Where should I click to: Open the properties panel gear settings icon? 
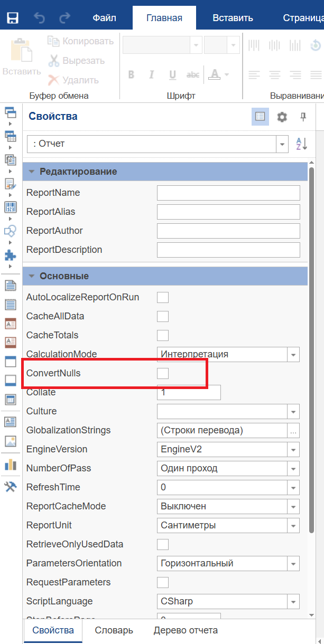tap(282, 117)
